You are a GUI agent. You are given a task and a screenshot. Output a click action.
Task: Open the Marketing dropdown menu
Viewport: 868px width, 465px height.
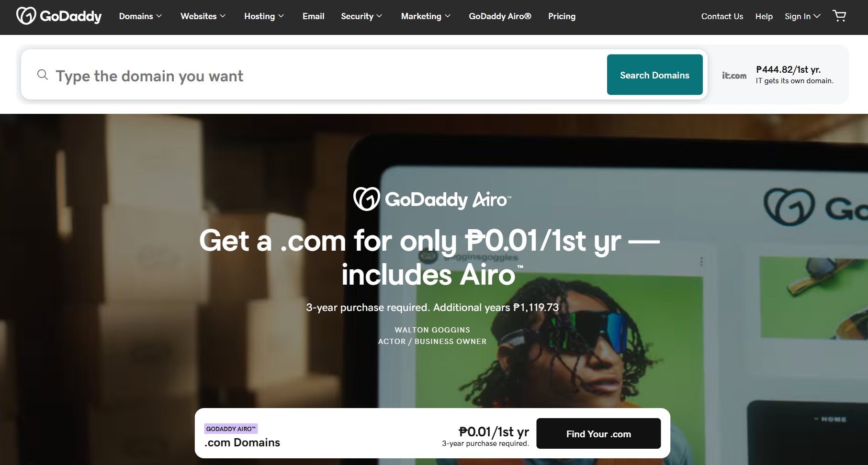pos(426,16)
